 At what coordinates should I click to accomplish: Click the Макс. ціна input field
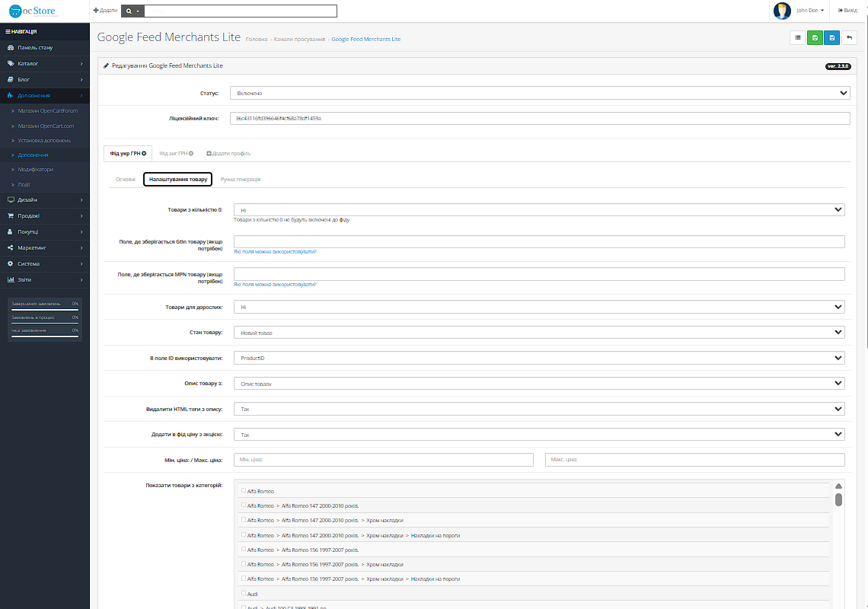pos(694,460)
